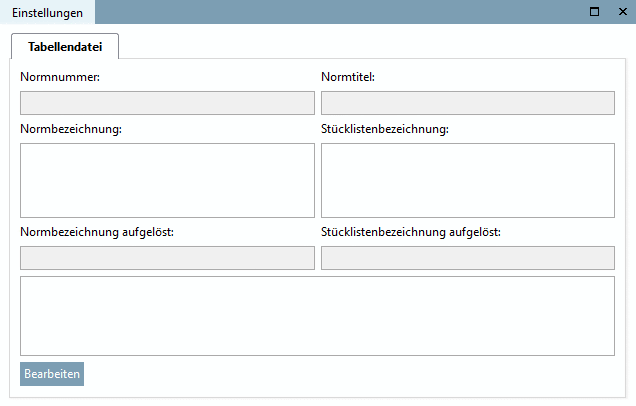The height and width of the screenshot is (406, 636).
Task: Select the Stücklistenbezeichnung aufgelöst field
Action: [x=467, y=258]
